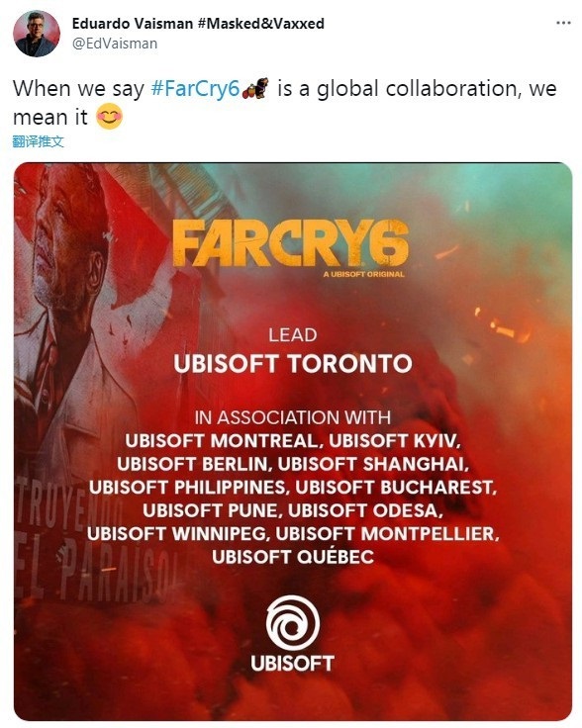Click the UBISOFT QUÉBEC studio name

click(x=293, y=557)
